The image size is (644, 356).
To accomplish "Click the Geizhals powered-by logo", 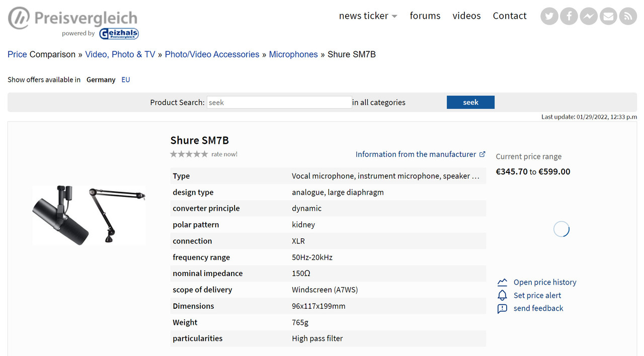I will 119,34.
